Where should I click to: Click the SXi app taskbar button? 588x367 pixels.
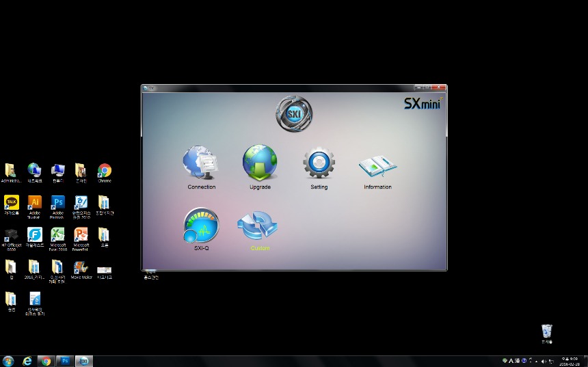[83, 361]
